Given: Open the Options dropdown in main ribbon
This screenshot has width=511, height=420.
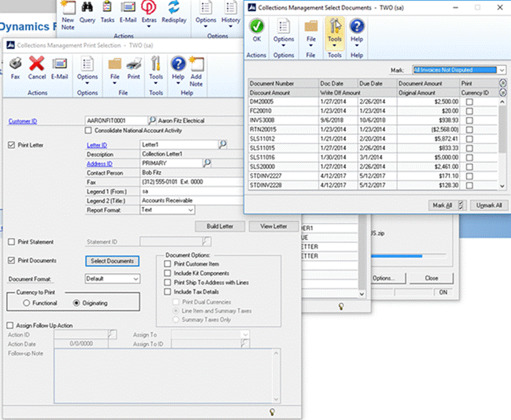Looking at the screenshot, I should [205, 13].
